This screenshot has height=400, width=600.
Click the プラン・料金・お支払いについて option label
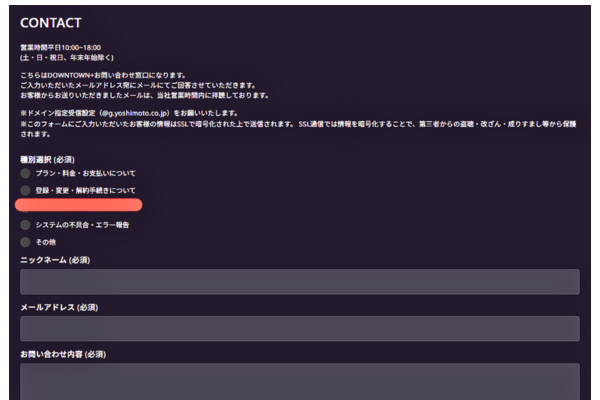coord(85,173)
